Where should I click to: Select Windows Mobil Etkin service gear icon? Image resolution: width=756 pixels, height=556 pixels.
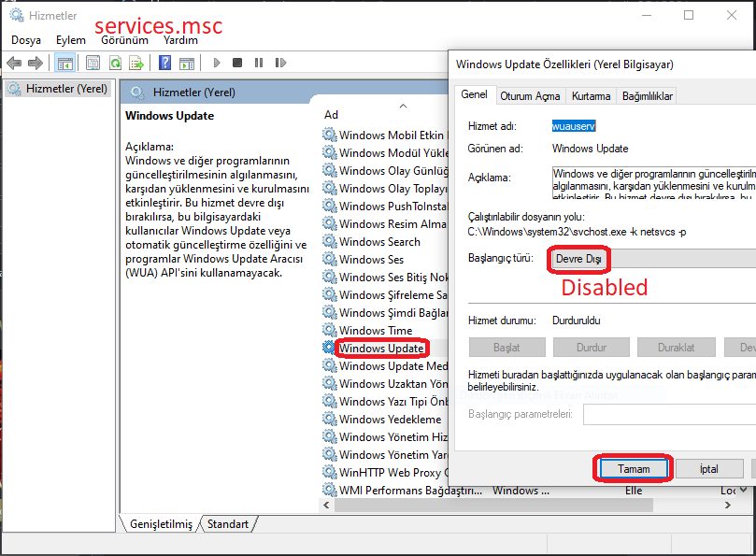pyautogui.click(x=329, y=135)
